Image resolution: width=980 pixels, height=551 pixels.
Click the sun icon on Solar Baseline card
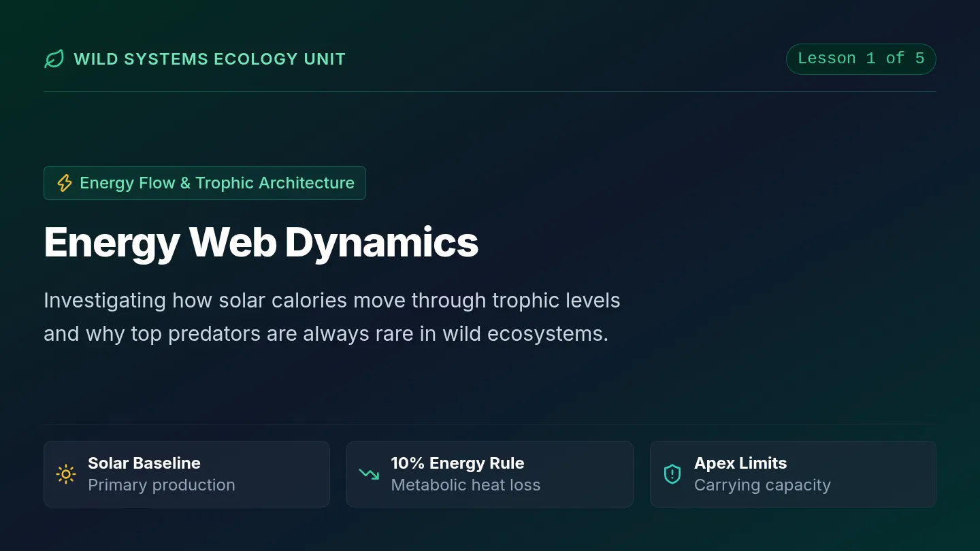[66, 474]
